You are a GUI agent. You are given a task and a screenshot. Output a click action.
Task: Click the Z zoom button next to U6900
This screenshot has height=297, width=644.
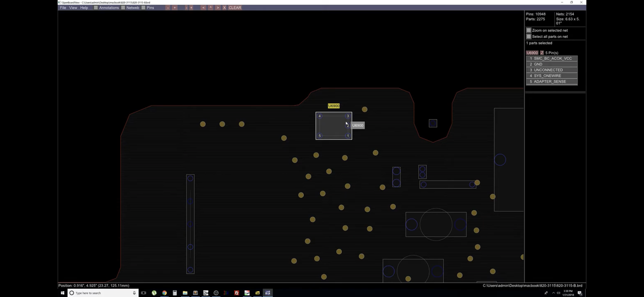(x=542, y=53)
